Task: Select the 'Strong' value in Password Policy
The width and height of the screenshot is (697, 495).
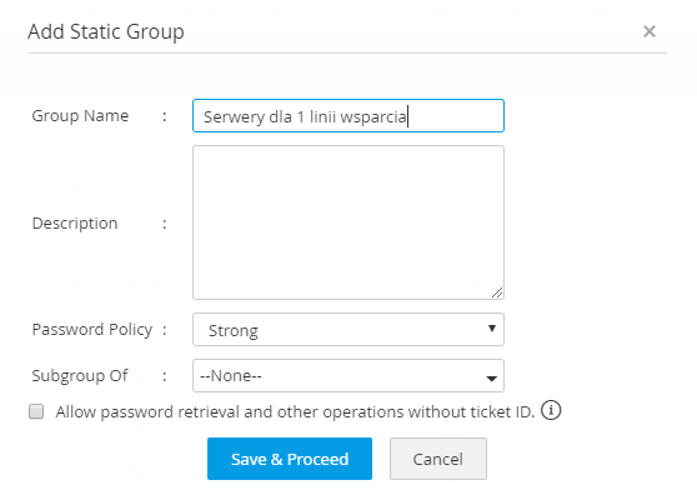Action: tap(233, 330)
